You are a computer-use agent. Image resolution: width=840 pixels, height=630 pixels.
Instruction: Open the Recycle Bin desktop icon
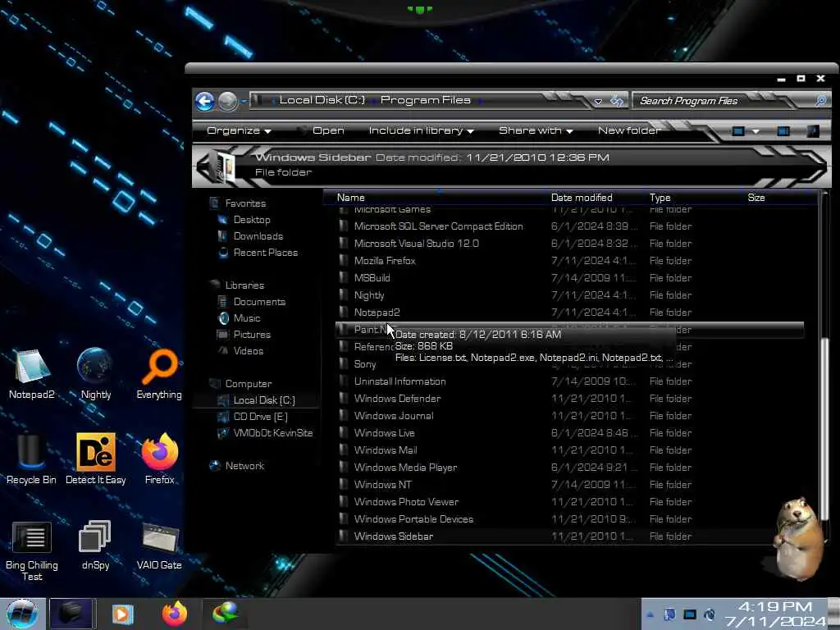point(31,459)
